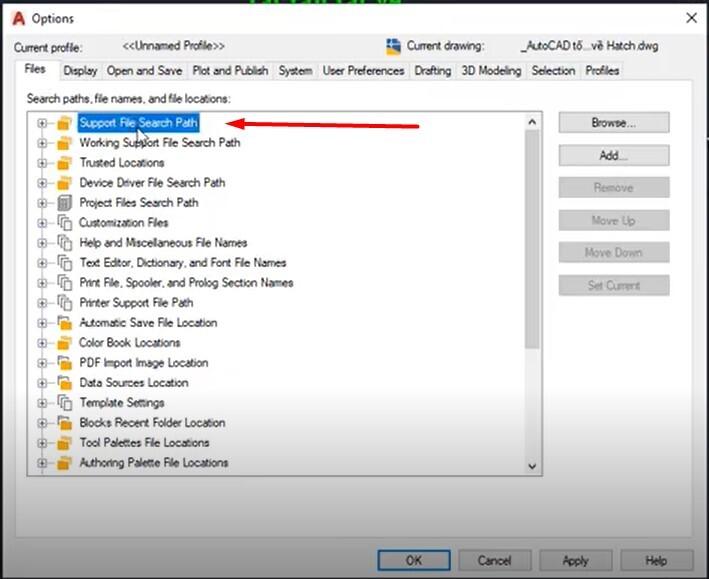Expand the Customization Files node
Viewport: 709px width, 579px height.
(42, 223)
